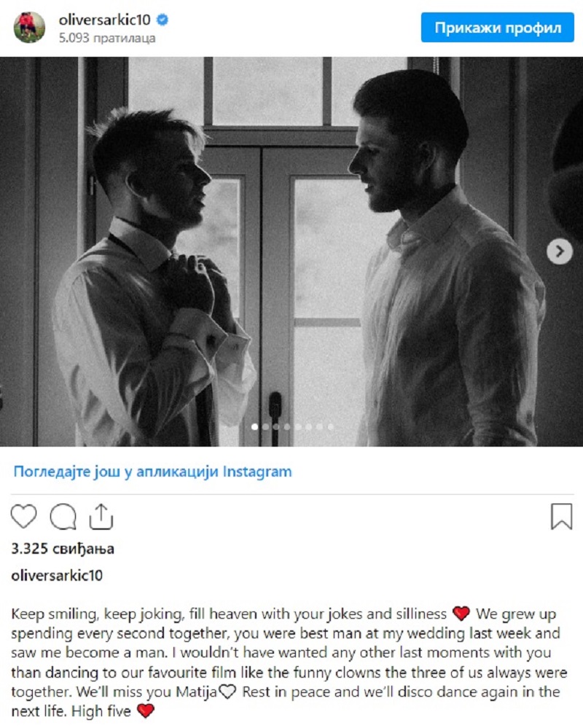Click the next photo arrow
Viewport: 583px width, 728px height.
tap(560, 251)
